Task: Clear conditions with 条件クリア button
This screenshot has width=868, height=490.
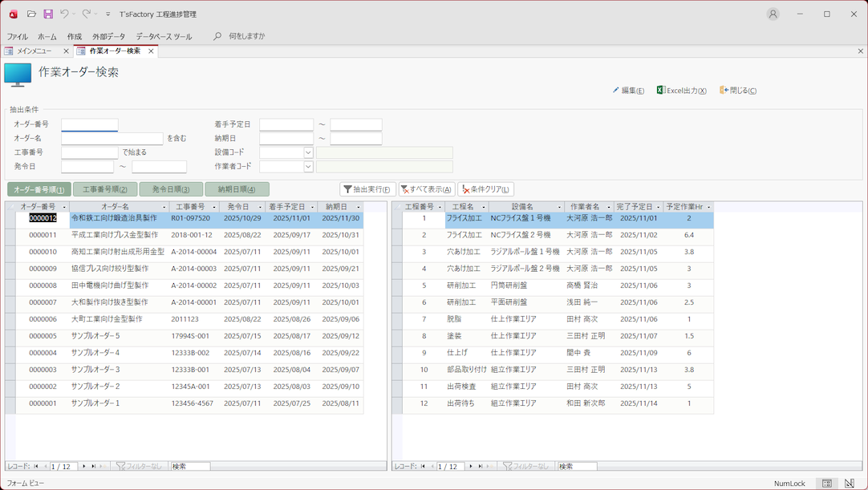Action: pos(485,189)
